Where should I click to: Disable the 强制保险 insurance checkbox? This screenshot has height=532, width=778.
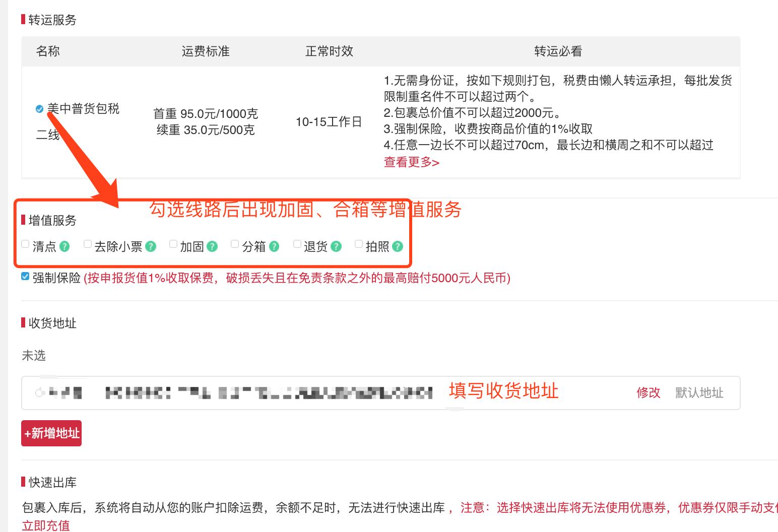[x=24, y=276]
